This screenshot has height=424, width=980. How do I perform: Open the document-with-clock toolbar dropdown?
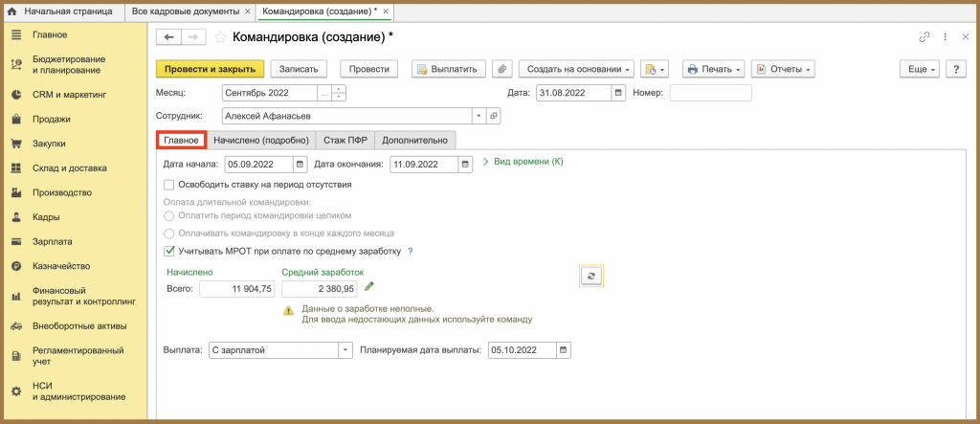tap(655, 69)
